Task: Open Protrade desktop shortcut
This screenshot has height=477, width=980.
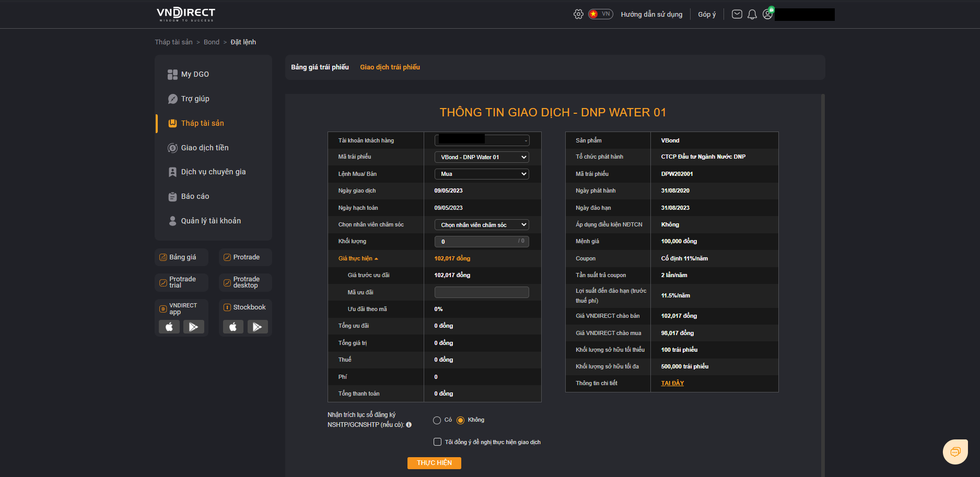Action: 246,282
